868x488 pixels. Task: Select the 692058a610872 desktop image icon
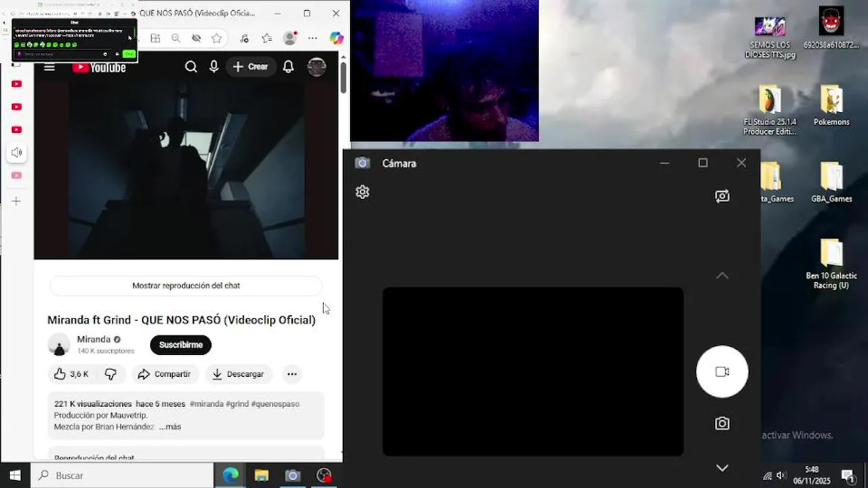coord(831,28)
